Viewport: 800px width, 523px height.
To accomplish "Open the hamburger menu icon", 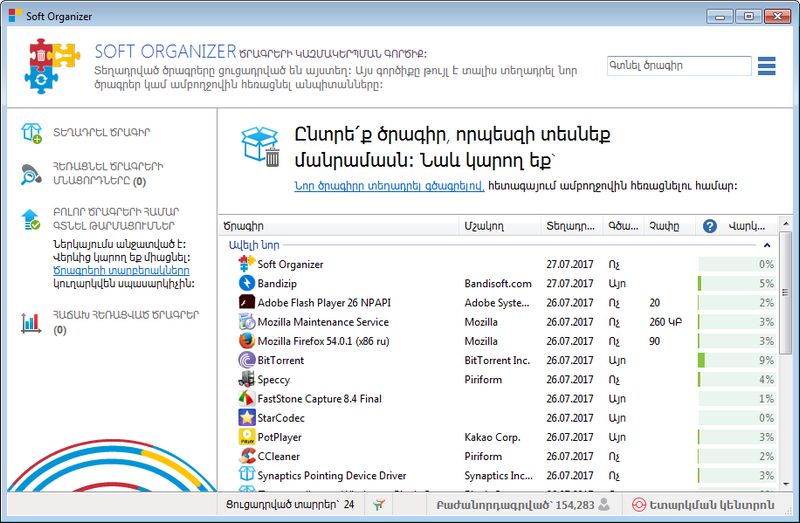I will 766,66.
